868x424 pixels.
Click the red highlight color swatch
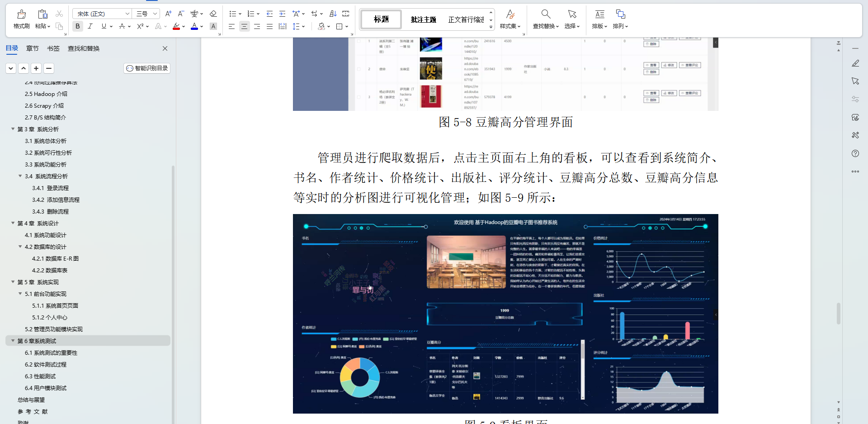coord(176,27)
